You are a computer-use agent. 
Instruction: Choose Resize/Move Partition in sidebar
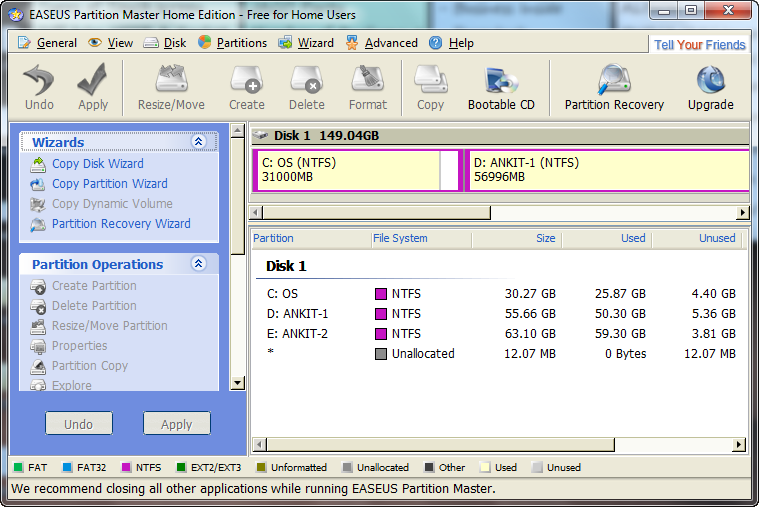[109, 325]
